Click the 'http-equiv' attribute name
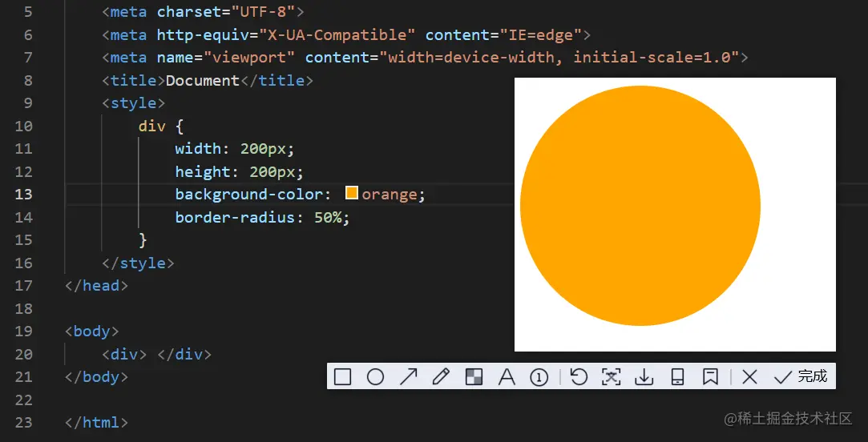Image resolution: width=868 pixels, height=442 pixels. click(x=203, y=35)
